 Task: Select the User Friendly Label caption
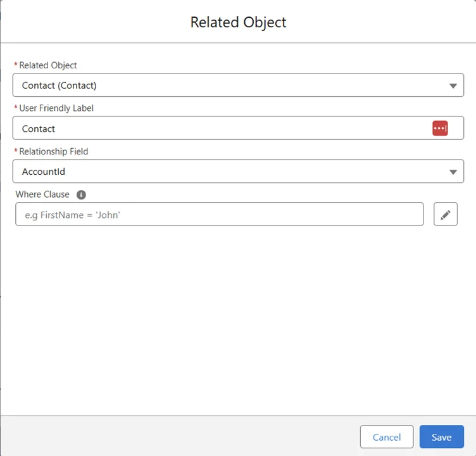56,108
